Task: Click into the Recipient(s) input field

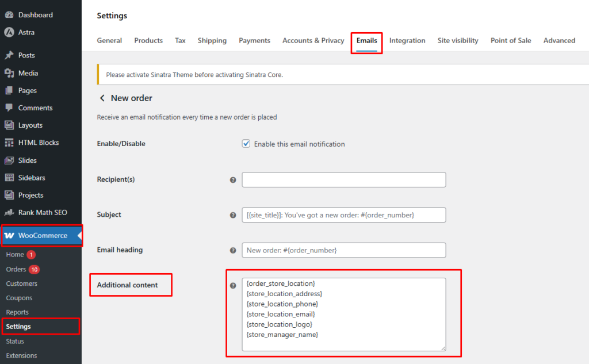Action: 343,180
